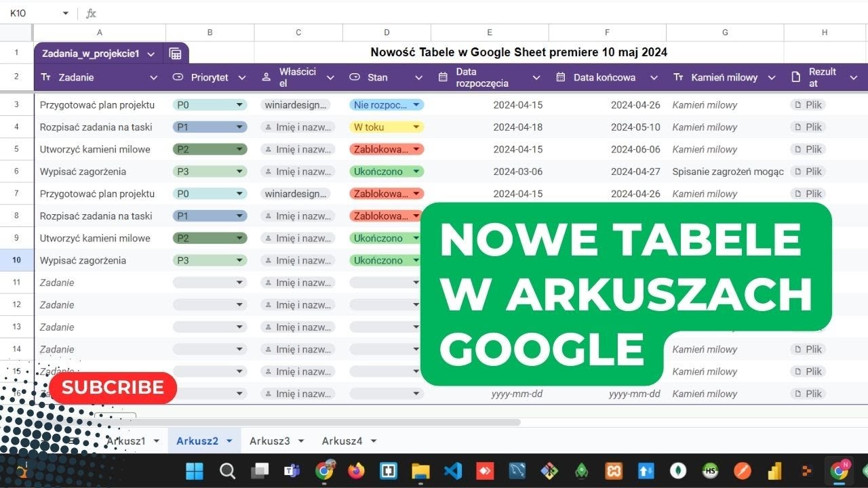The image size is (868, 488).
Task: Open MySQL Workbench from the taskbar
Action: click(517, 470)
